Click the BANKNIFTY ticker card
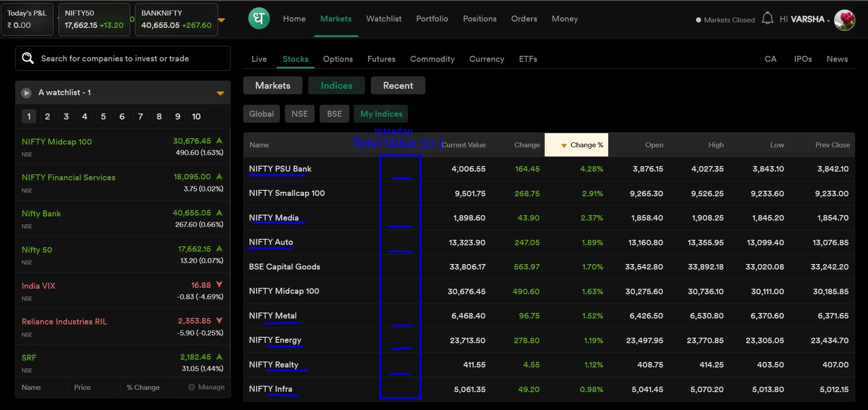868x410 pixels. pyautogui.click(x=177, y=19)
